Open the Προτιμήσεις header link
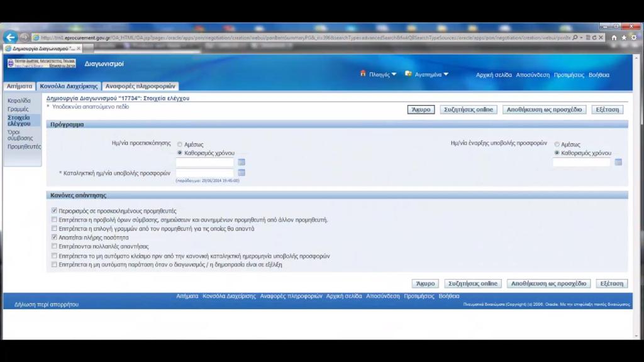 click(569, 75)
